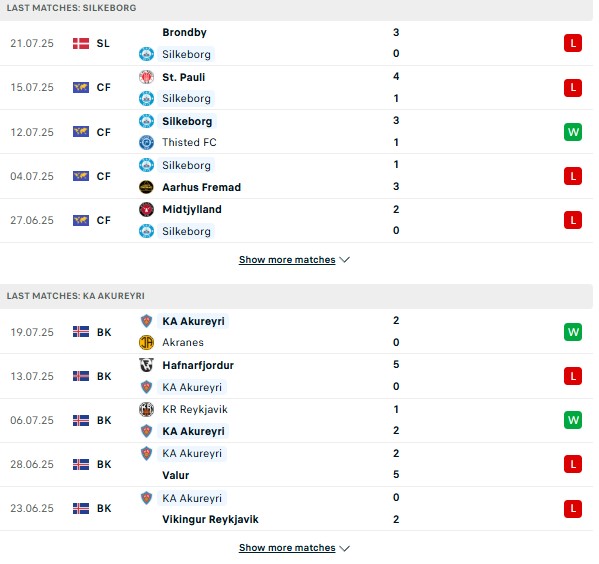Screen dimensions: 599x564
Task: Click the Midtjylland club crest
Action: [x=146, y=209]
